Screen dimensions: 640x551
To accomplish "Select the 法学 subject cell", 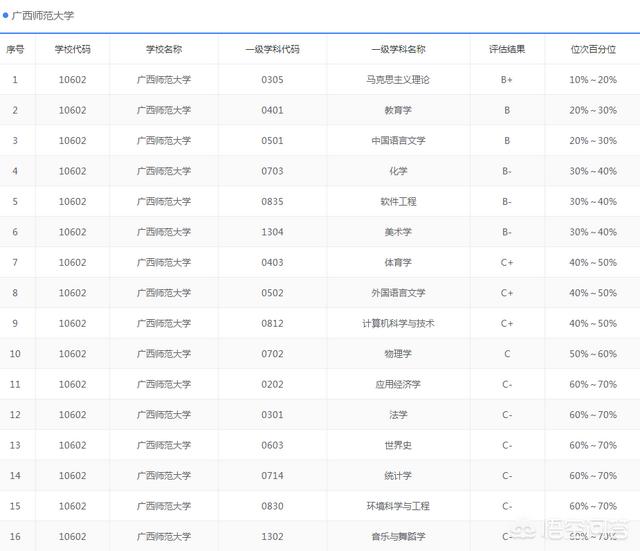I will tap(398, 415).
